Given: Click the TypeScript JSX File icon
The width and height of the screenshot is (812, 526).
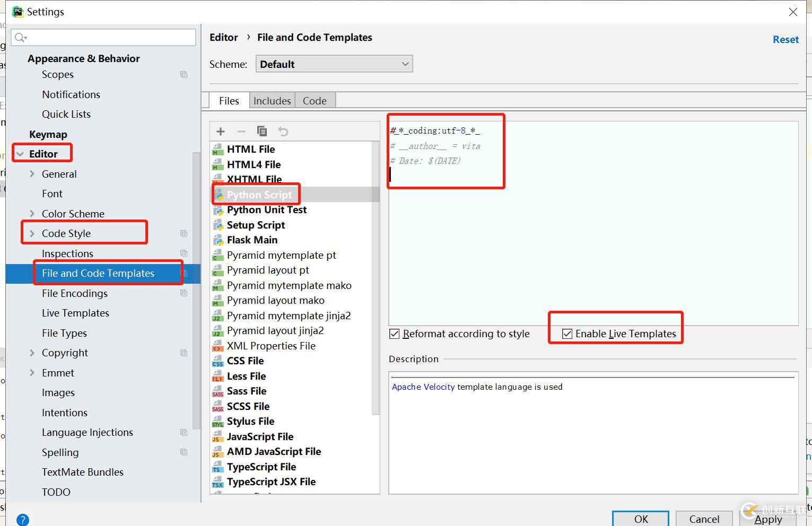Looking at the screenshot, I should [x=217, y=482].
